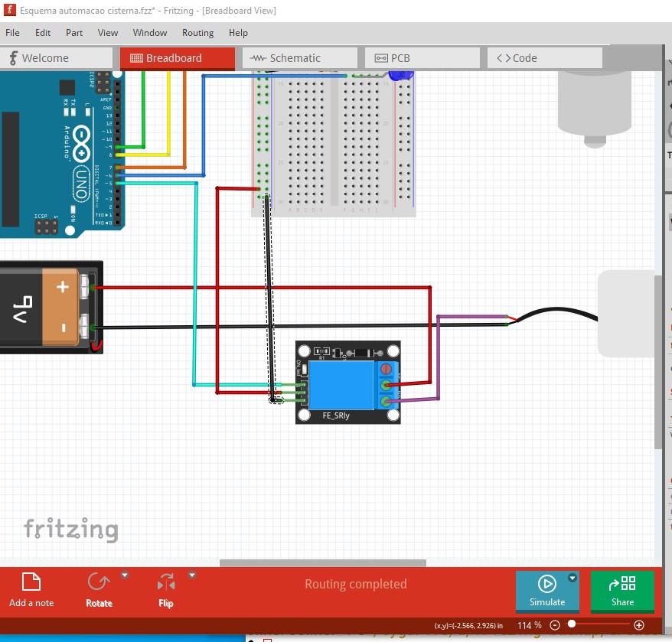
Task: Click the 114 % zoom value field
Action: [530, 625]
